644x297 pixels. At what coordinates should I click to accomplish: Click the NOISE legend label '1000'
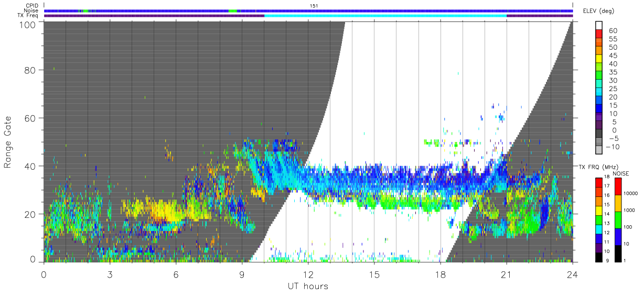(x=630, y=210)
